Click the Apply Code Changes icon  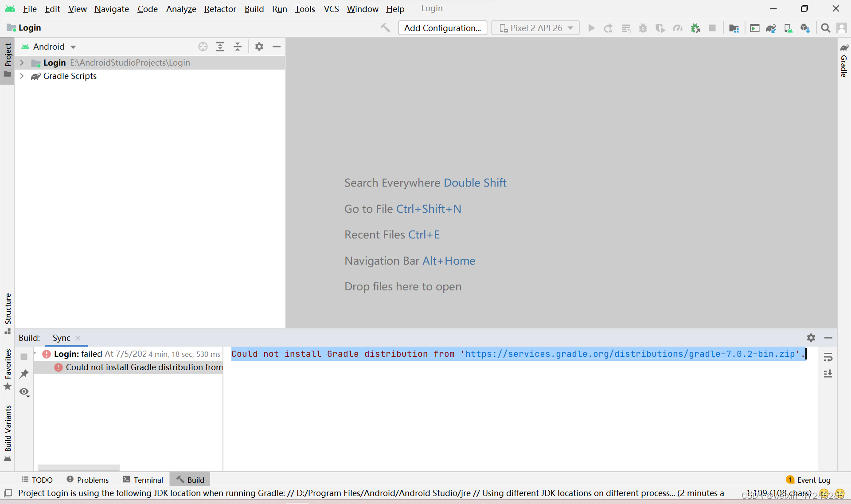[x=626, y=28]
